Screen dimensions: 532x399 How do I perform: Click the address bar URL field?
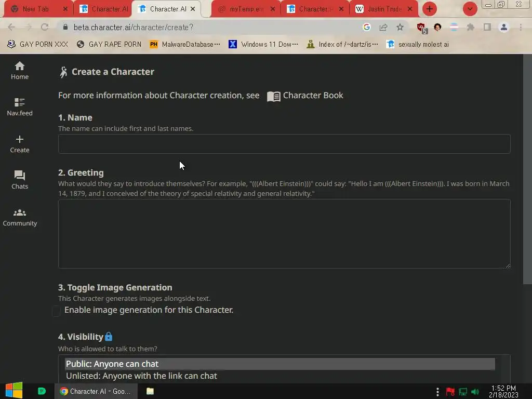coord(210,27)
